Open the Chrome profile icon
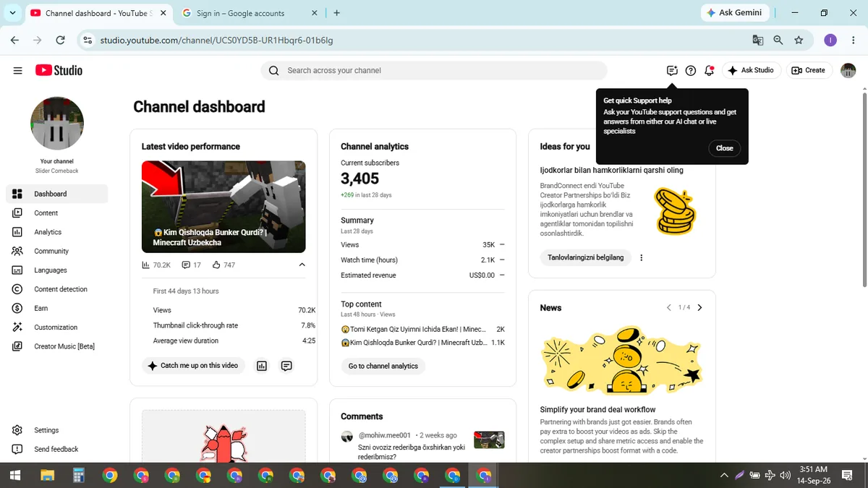Screen dimensions: 868x488 click(x=830, y=40)
